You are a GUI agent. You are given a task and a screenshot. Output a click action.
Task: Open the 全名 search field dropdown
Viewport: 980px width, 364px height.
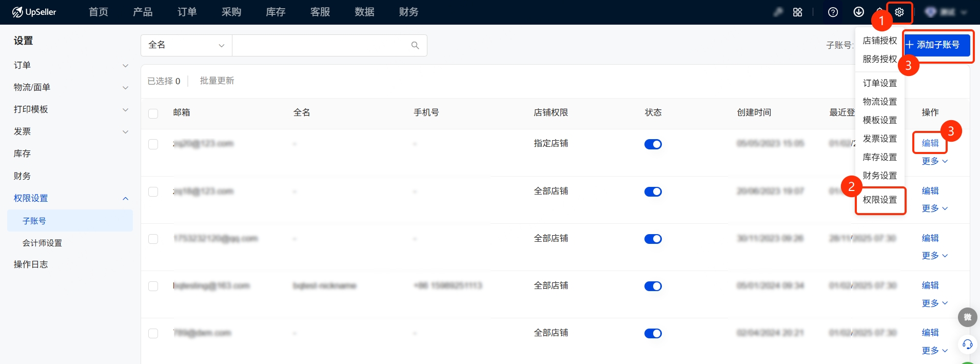click(x=186, y=45)
